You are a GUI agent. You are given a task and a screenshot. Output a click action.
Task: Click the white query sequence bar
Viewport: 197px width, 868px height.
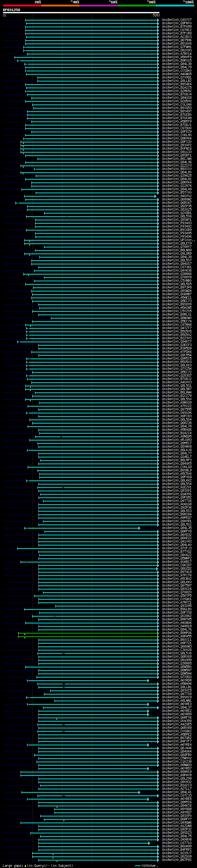[x=81, y=13]
